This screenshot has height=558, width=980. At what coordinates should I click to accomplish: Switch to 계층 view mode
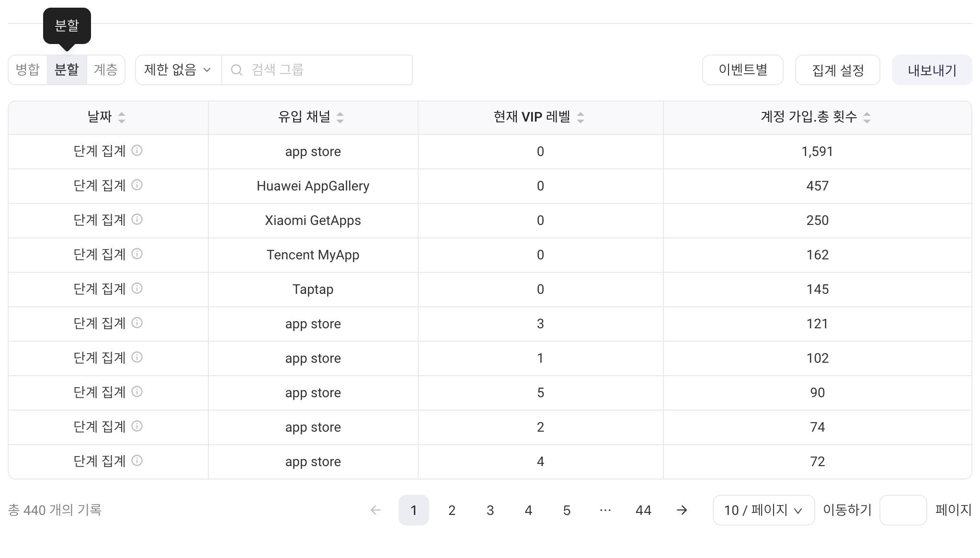[x=106, y=70]
